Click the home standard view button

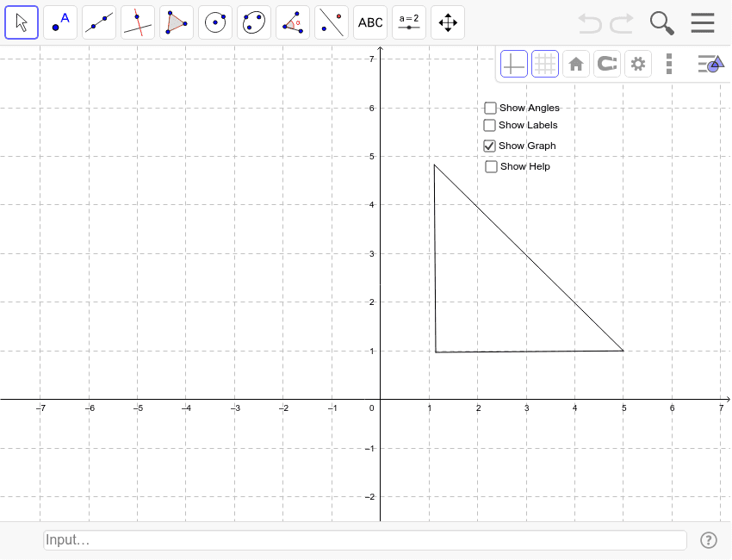tap(576, 64)
